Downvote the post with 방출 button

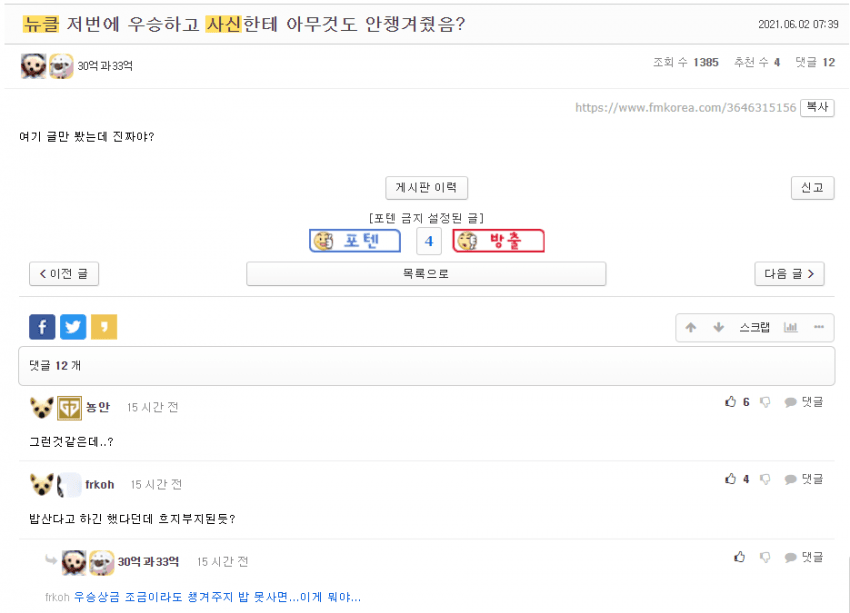coord(498,241)
